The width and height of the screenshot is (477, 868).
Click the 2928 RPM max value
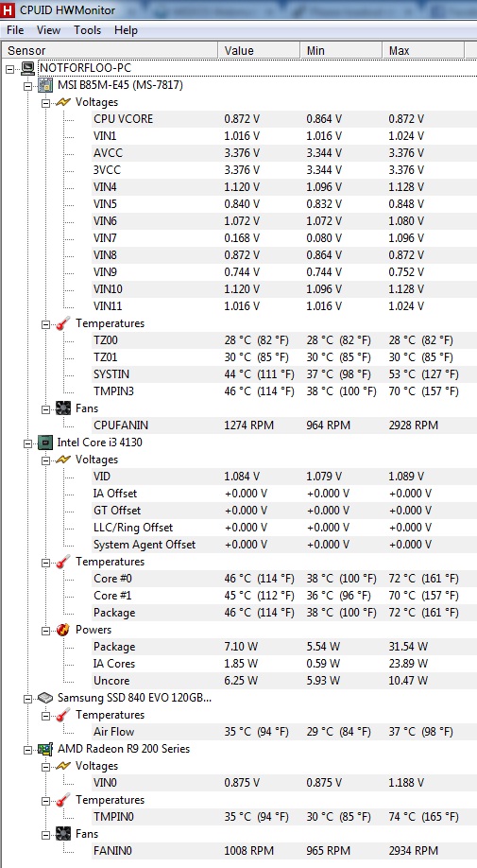click(x=413, y=425)
